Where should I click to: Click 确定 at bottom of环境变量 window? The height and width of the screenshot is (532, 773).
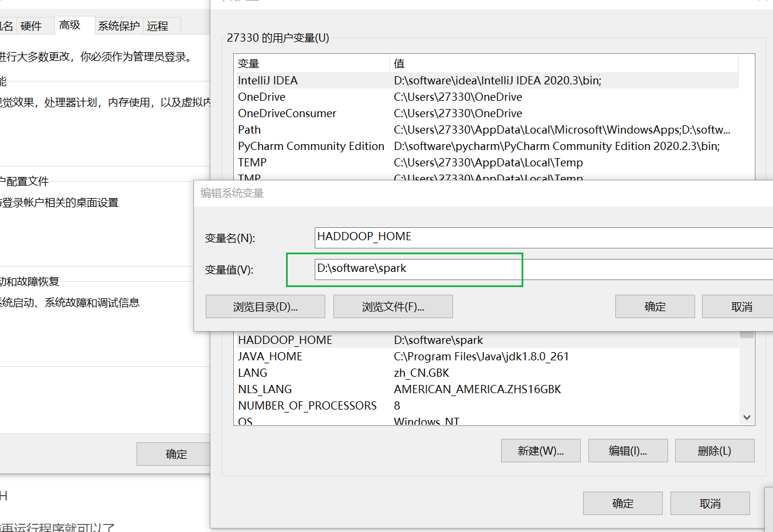point(622,503)
